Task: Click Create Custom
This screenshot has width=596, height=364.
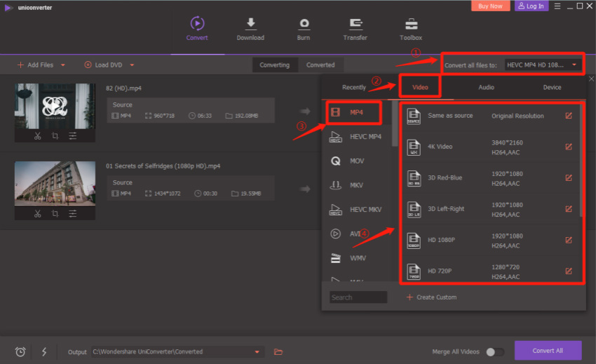Action: click(x=431, y=297)
